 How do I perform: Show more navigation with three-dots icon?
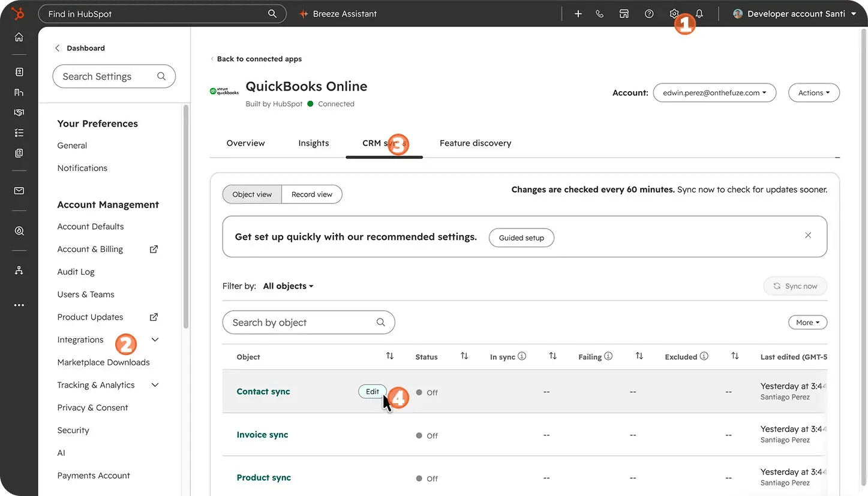(19, 305)
